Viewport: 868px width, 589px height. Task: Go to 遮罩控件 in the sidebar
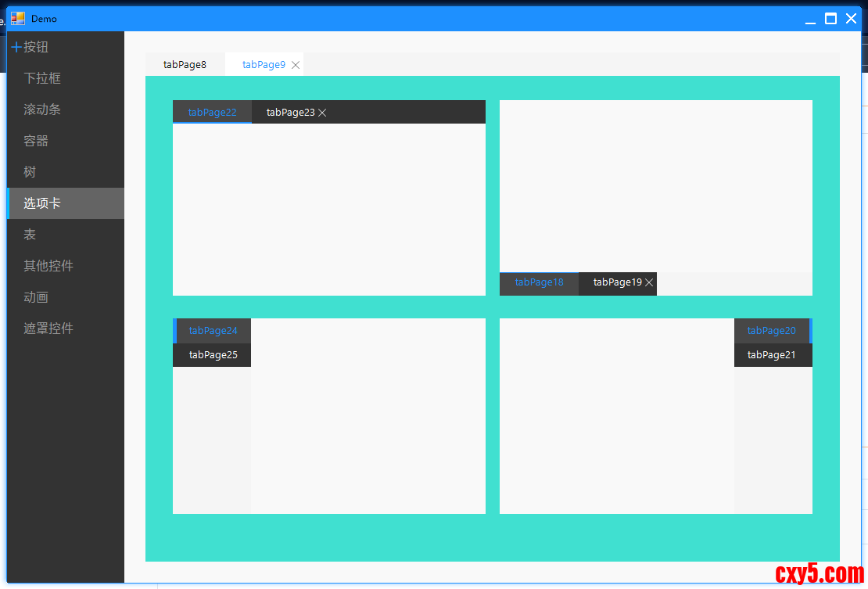(66, 329)
